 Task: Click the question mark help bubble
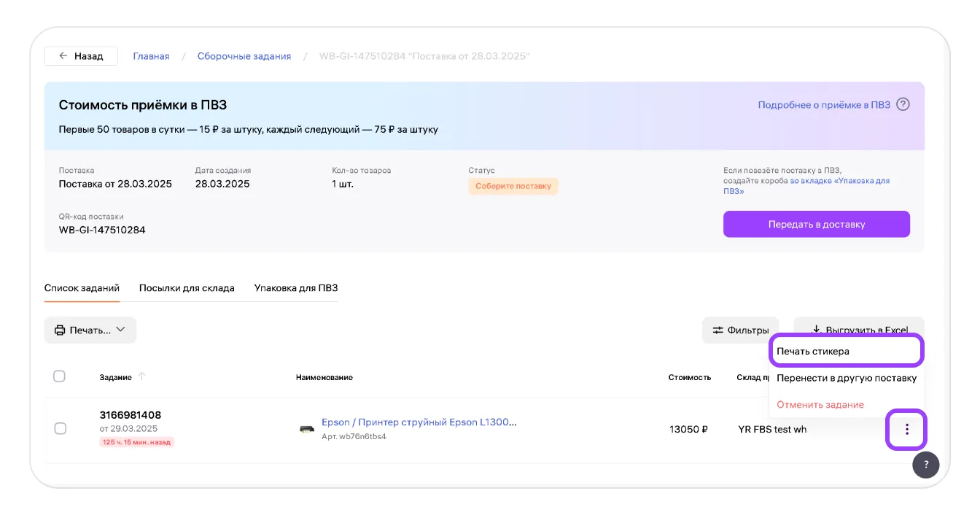(x=925, y=465)
